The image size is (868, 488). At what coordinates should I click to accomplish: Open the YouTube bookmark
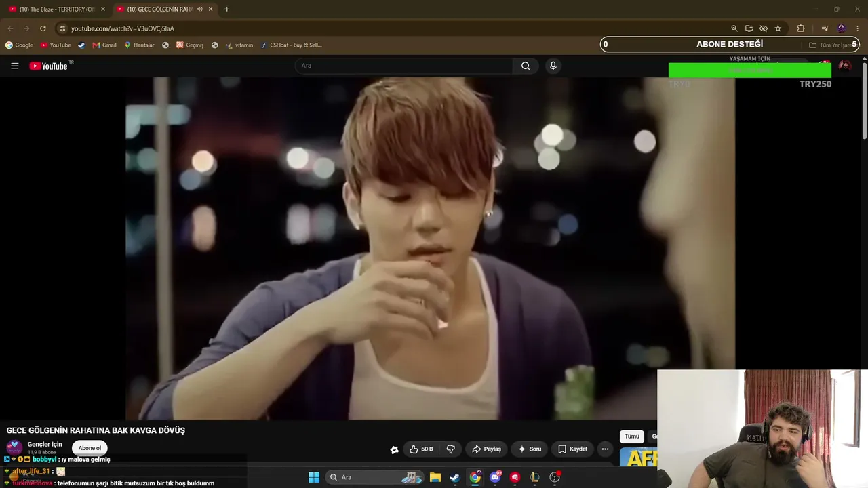click(56, 45)
